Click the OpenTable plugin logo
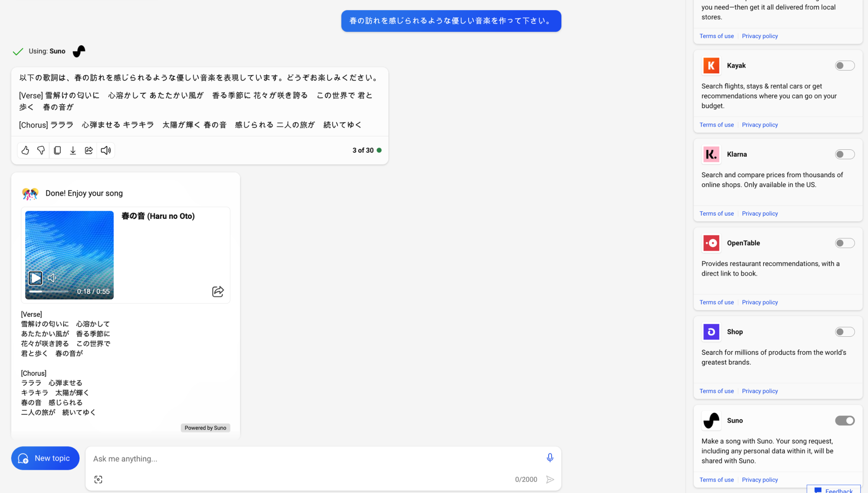 click(x=711, y=243)
